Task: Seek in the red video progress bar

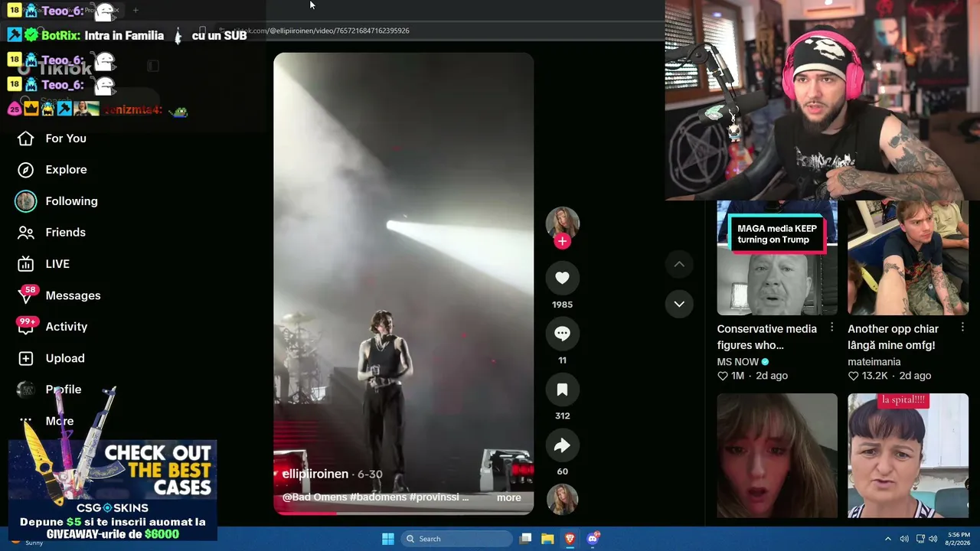Action: coord(403,514)
